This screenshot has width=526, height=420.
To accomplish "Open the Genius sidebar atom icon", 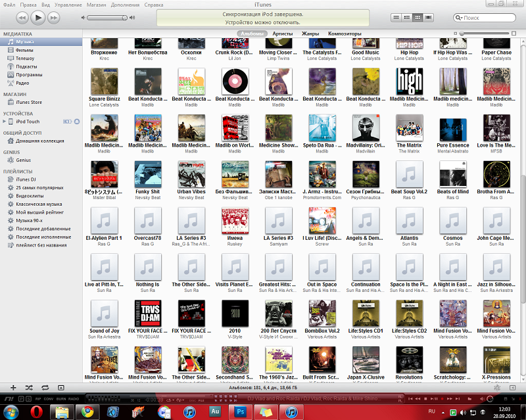I will 497,388.
